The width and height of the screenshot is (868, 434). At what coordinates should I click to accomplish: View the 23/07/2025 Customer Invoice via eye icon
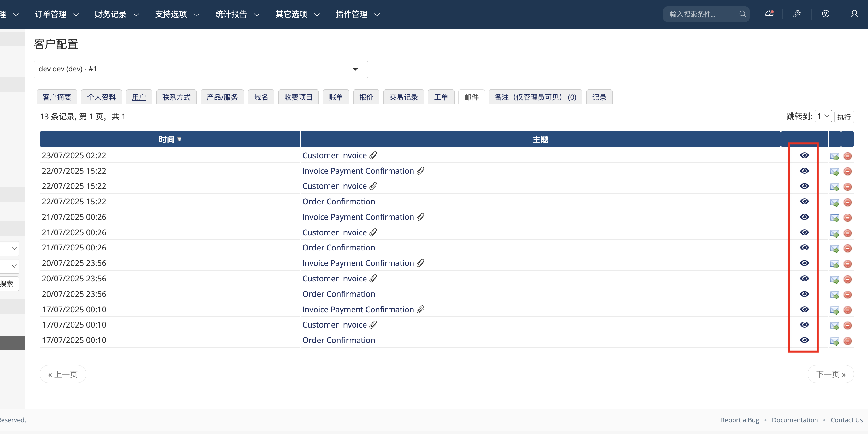(x=804, y=155)
